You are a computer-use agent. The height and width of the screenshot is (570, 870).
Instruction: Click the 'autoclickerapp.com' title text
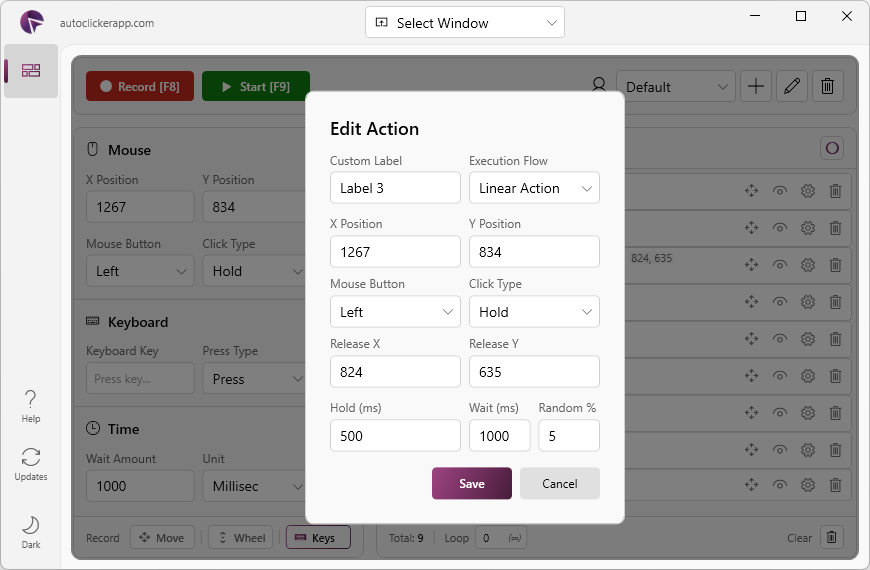[107, 23]
